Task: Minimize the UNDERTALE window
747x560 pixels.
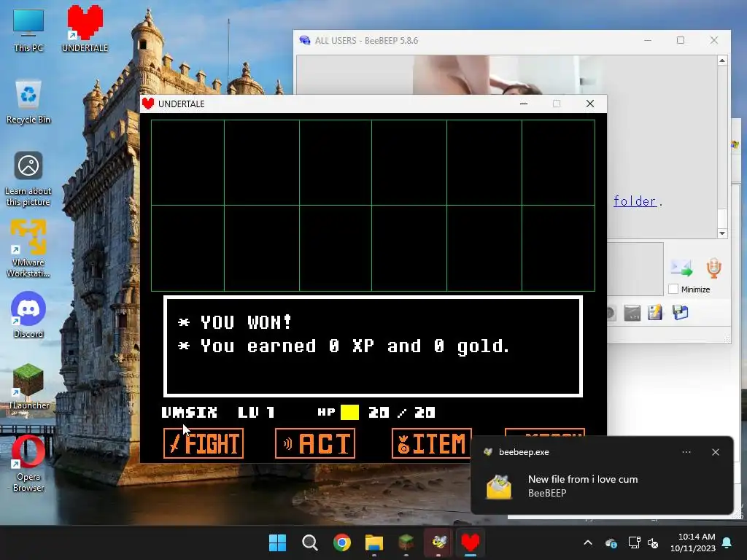Action: click(x=524, y=104)
